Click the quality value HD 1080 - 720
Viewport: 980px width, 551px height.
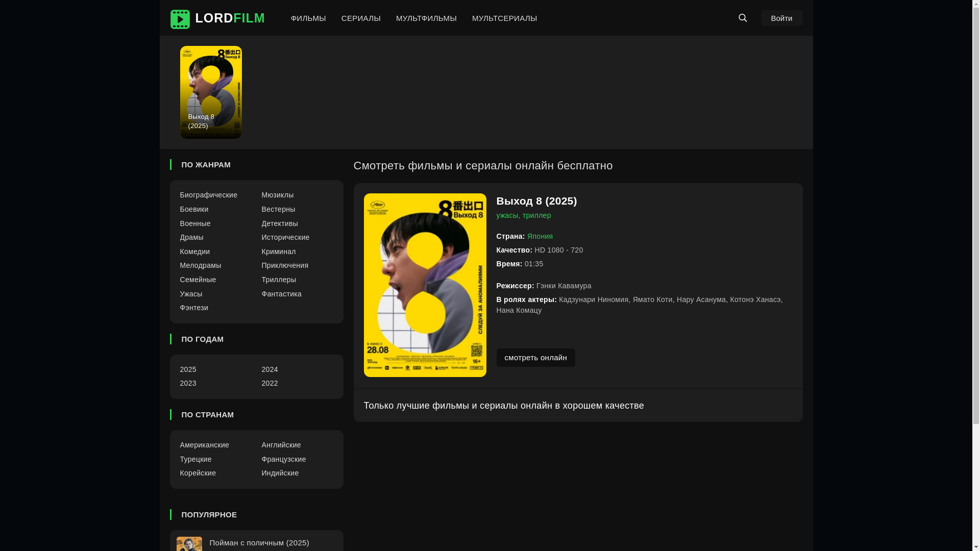(x=558, y=250)
